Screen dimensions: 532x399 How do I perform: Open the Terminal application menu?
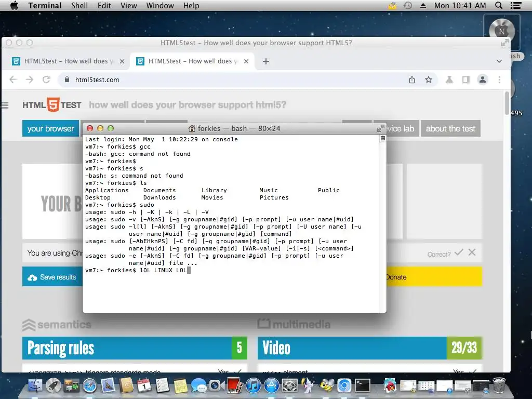point(45,5)
